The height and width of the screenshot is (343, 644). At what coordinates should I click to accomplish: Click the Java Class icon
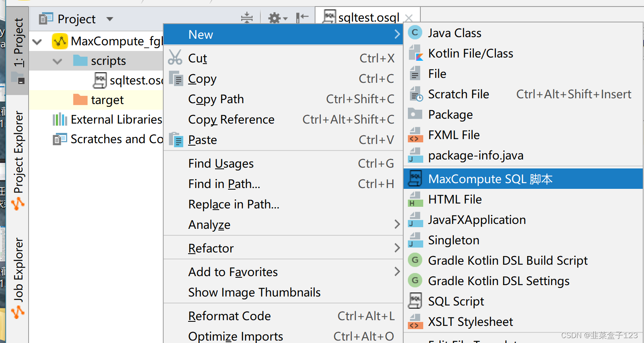coord(415,33)
